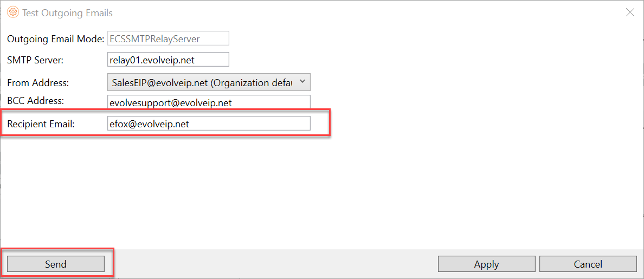Image resolution: width=644 pixels, height=279 pixels.
Task: Click the gray footer bar between Send and Apply
Action: pos(271,264)
